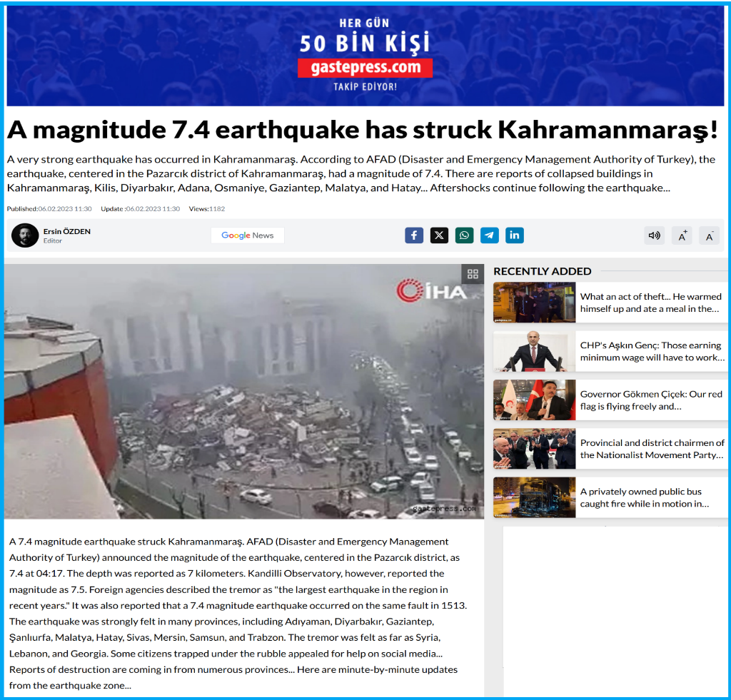Open Nationalist Movement Party chairmen article

pos(652,449)
